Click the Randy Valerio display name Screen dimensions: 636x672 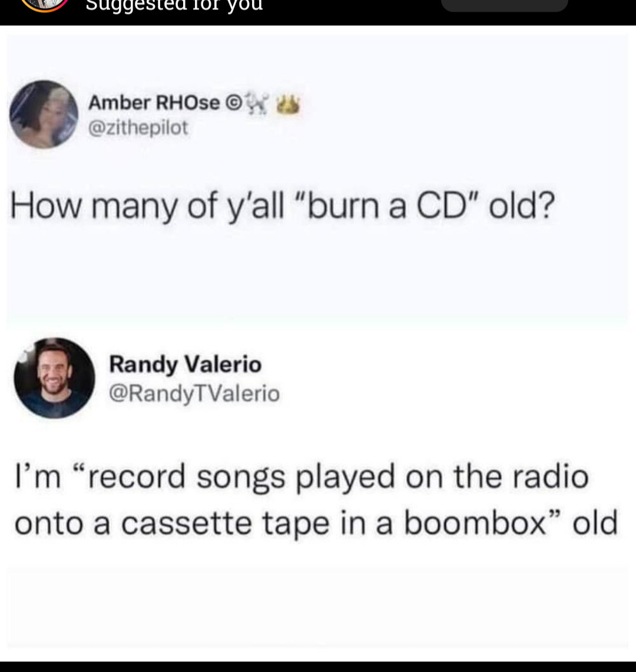[x=185, y=365]
